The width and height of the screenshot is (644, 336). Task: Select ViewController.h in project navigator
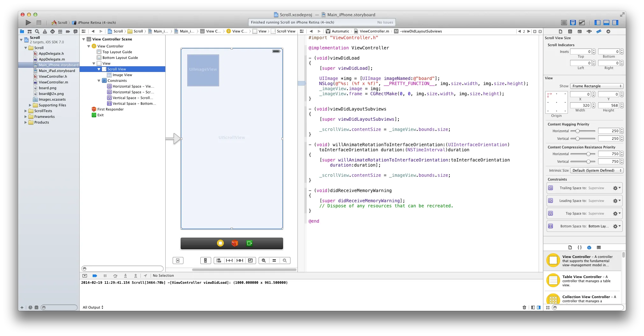[53, 76]
